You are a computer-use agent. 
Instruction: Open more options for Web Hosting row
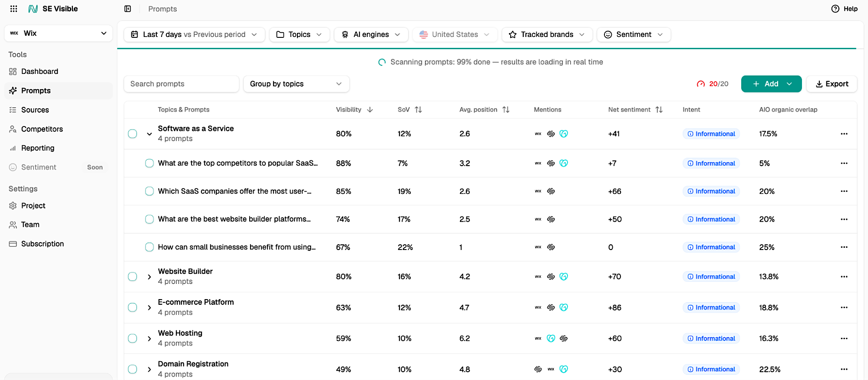844,338
